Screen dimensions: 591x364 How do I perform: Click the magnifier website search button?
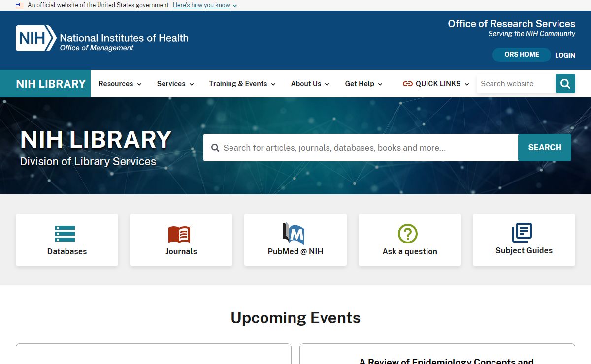[x=565, y=84]
